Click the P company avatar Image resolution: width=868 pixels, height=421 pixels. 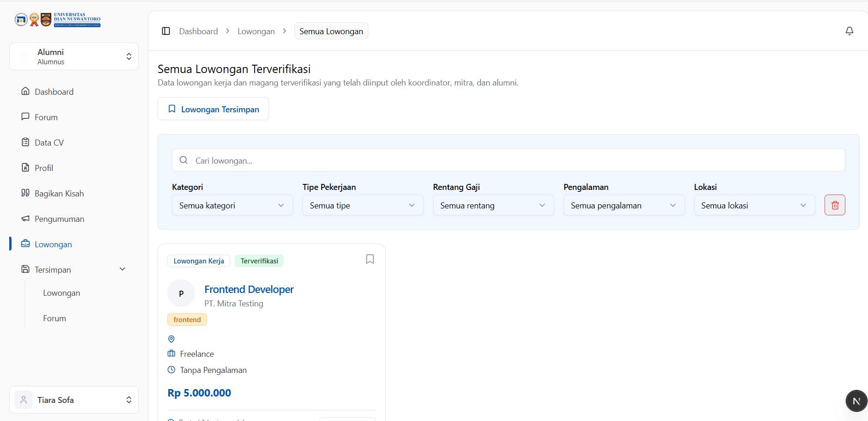[181, 293]
